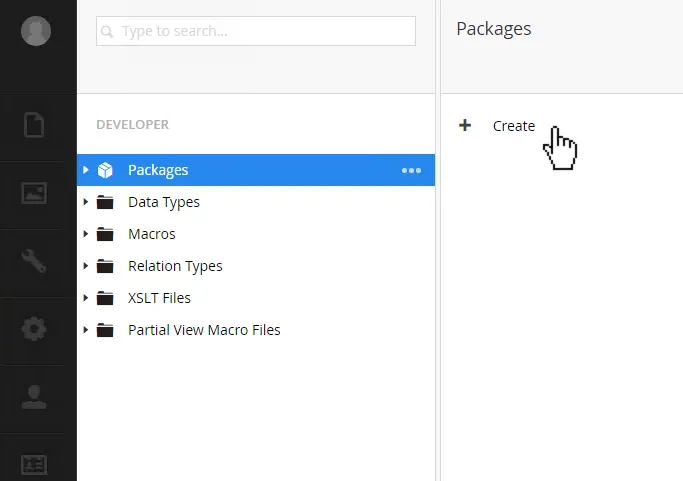Screen dimensions: 683x481
Task: Select the Data Types tree item
Action: click(x=164, y=202)
